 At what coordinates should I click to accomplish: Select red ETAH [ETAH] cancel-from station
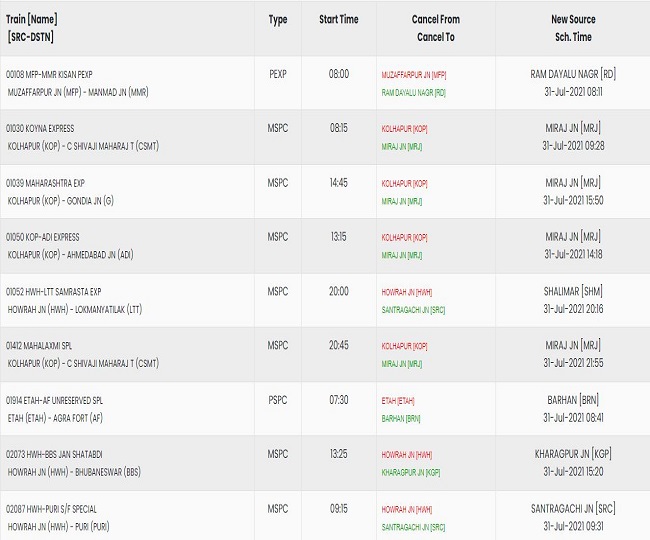point(398,401)
